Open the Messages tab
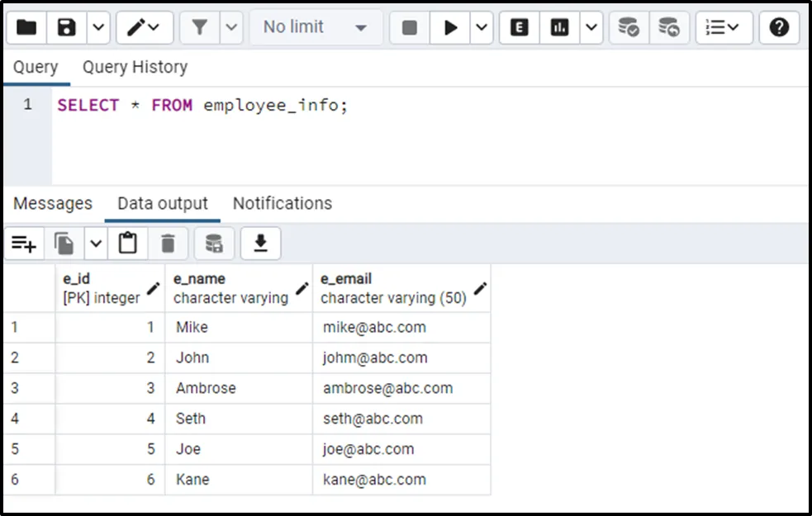Screen dimensions: 812x516 click(53, 203)
